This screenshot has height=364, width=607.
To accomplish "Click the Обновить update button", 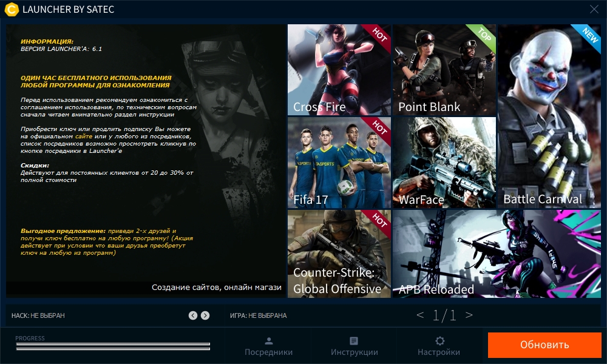I will coord(544,345).
